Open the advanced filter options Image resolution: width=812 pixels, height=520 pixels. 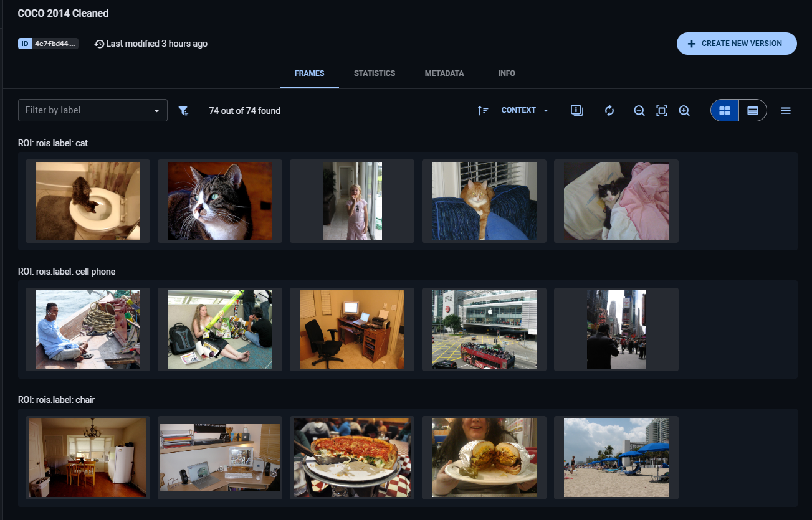[x=183, y=110]
